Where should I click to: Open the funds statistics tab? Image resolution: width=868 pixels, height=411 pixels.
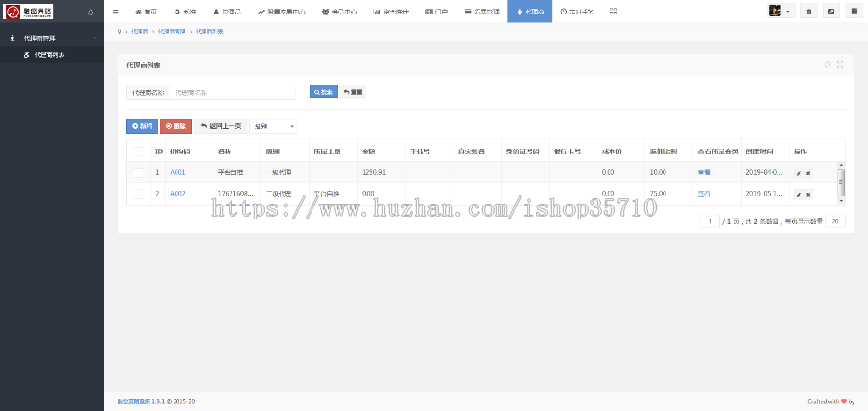point(391,11)
